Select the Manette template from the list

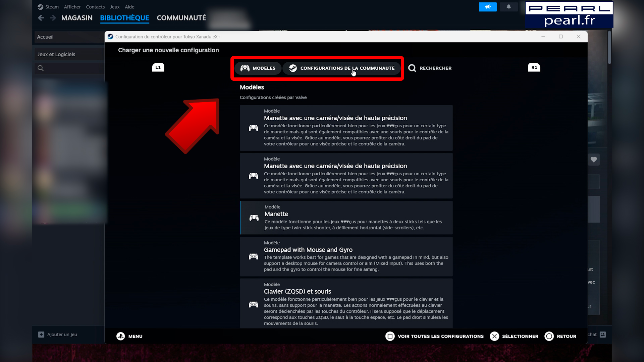pos(346,218)
